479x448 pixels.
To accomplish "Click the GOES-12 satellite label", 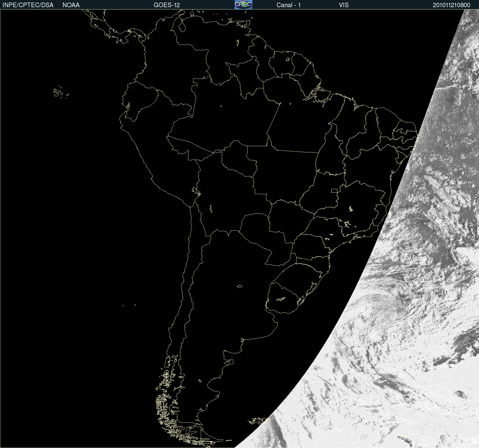I will [167, 5].
